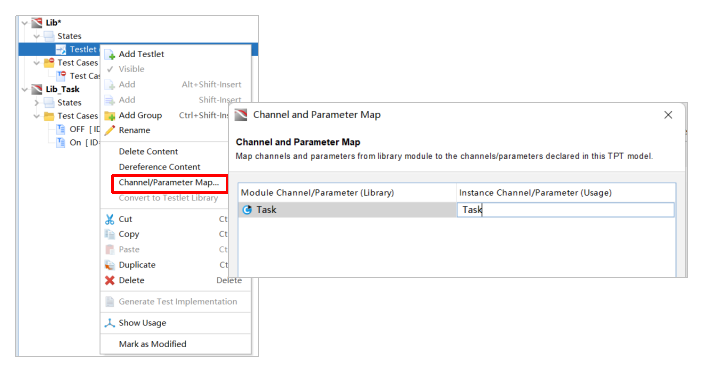Open Channel/Parameter Map... menu entry

(169, 183)
